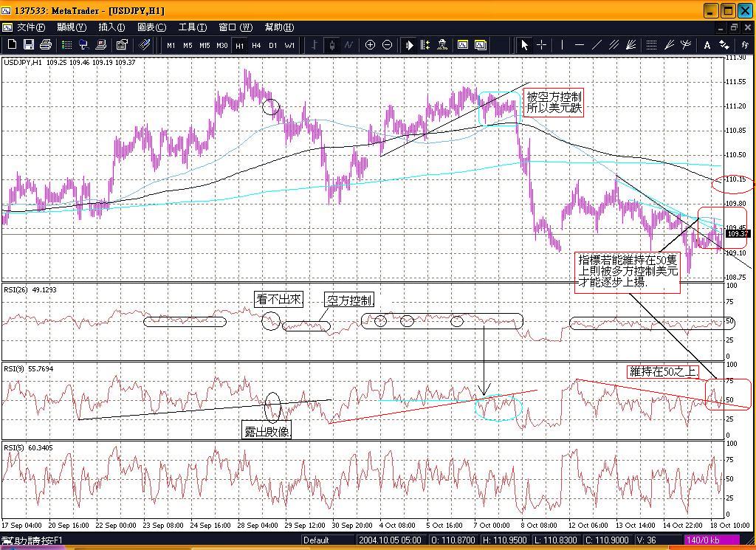Toggle candlestick chart display mode

[x=331, y=45]
